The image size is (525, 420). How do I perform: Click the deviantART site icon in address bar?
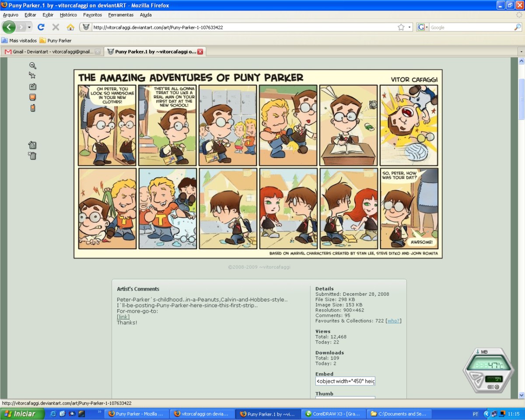pos(86,27)
